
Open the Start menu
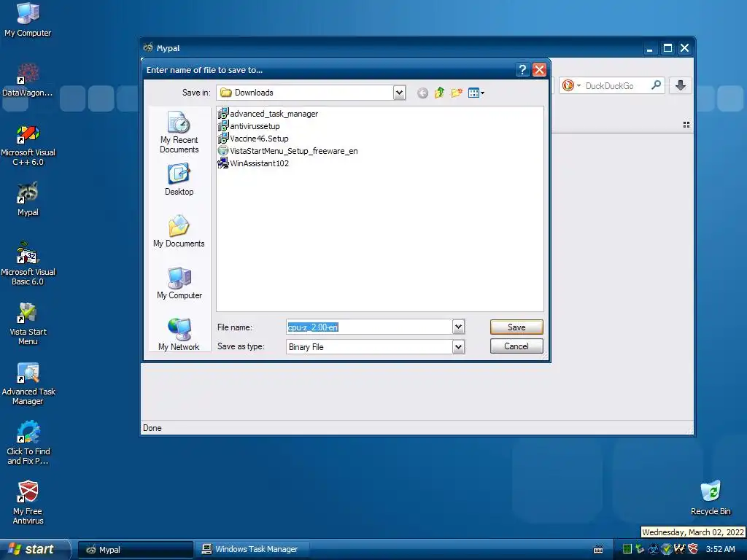click(x=34, y=549)
